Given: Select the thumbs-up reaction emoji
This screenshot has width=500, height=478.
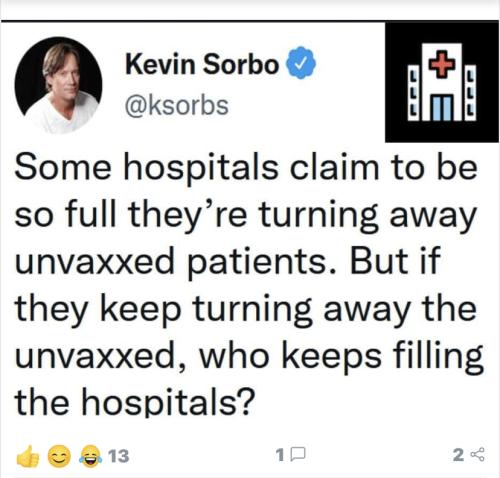Looking at the screenshot, I should pyautogui.click(x=28, y=456).
